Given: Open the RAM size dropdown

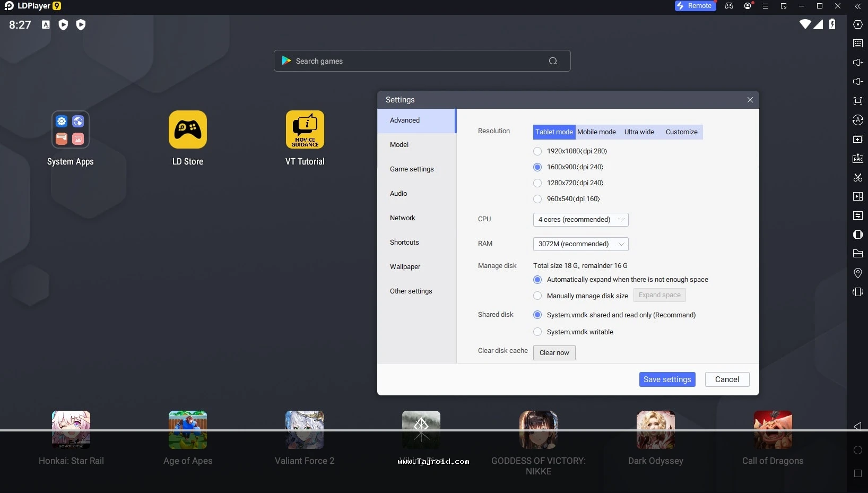Looking at the screenshot, I should 580,244.
